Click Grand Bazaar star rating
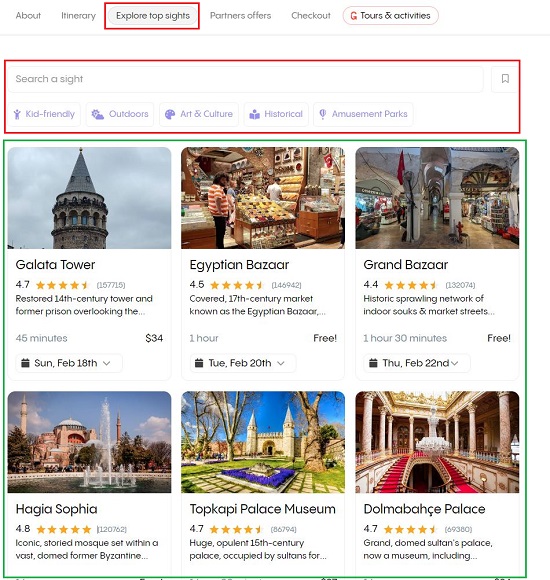 (x=411, y=285)
